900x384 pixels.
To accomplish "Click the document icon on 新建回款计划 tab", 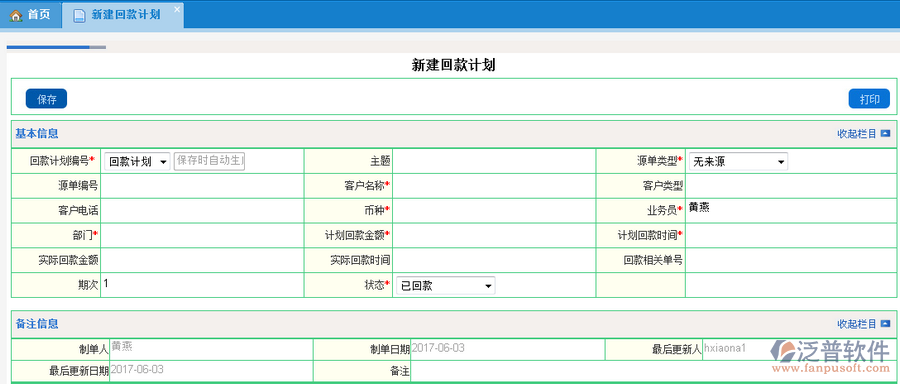I will click(79, 15).
